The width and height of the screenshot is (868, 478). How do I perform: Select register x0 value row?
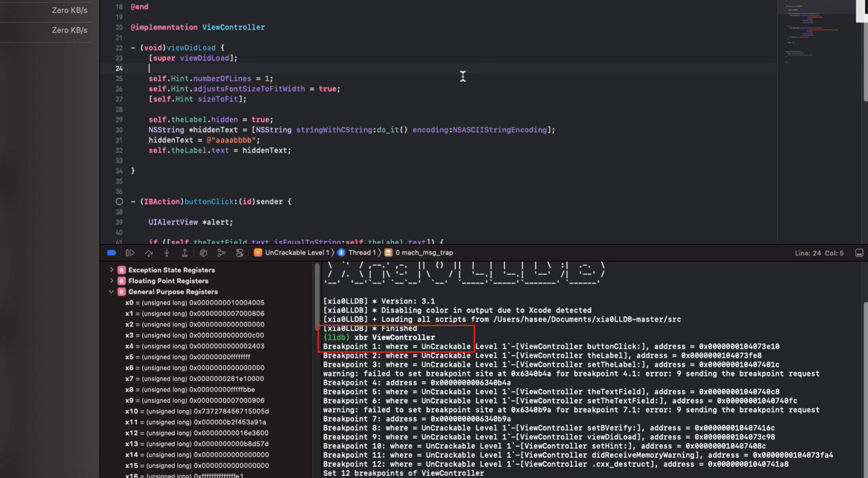click(x=195, y=303)
